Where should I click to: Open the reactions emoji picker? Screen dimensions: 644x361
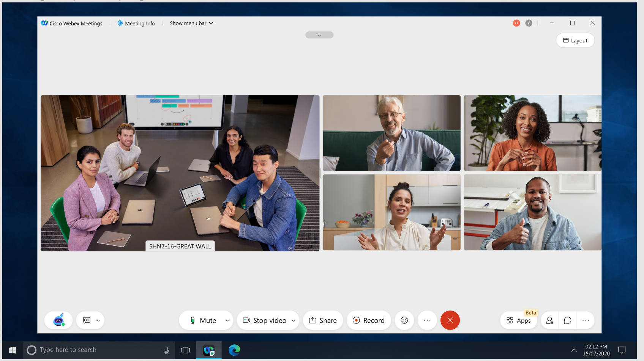pos(404,320)
